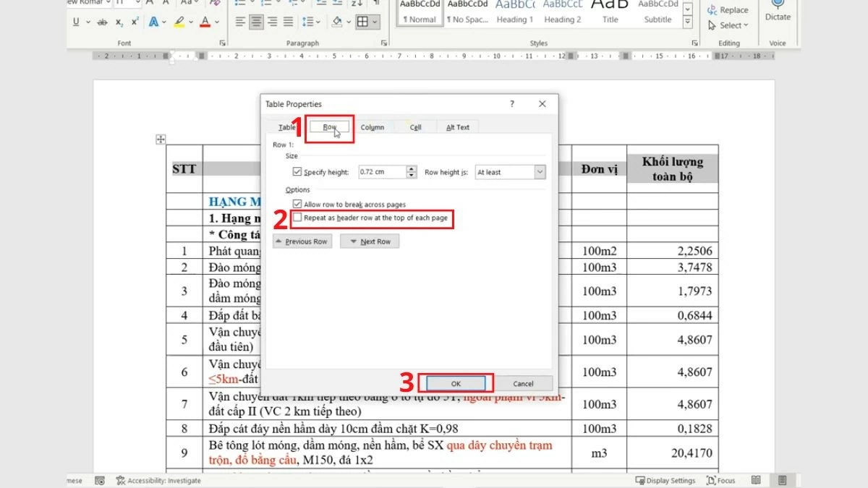Uncheck the Specify height checkbox

[297, 172]
